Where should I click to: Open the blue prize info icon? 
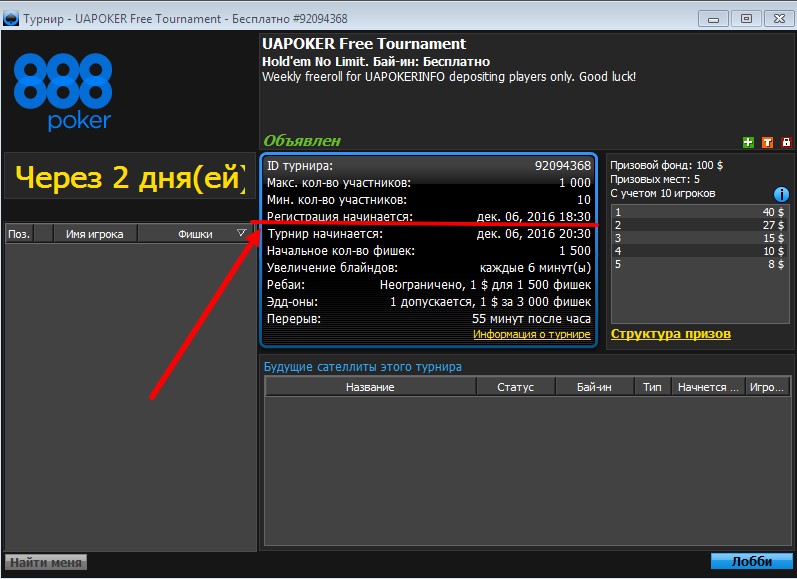(x=781, y=194)
